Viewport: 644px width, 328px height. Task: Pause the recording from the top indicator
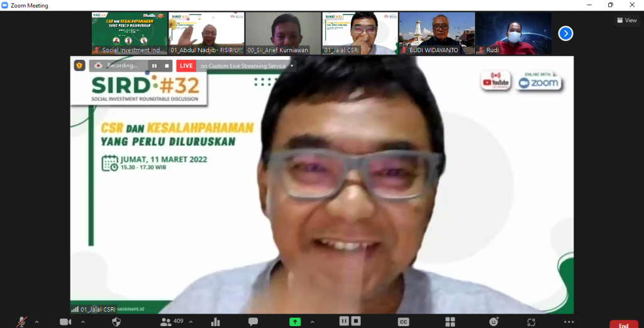[154, 65]
